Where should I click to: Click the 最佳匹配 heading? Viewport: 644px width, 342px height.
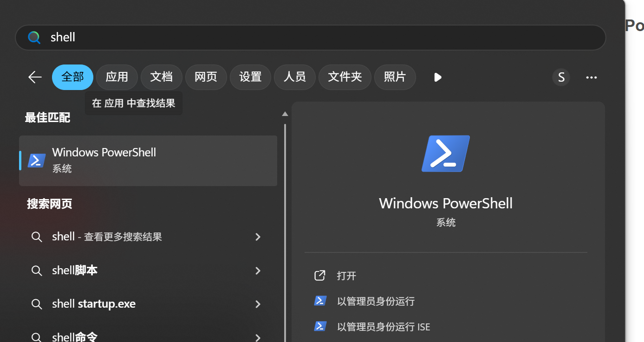click(47, 118)
